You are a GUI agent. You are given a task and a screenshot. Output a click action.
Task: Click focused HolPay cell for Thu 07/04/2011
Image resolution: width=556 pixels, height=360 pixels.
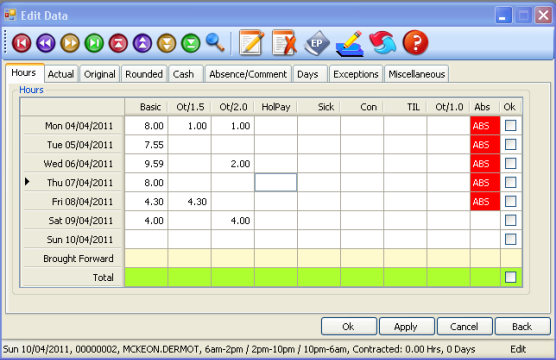pyautogui.click(x=276, y=182)
